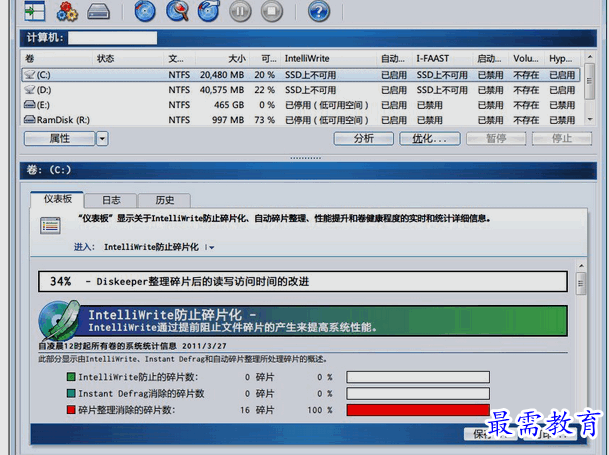Click the red 100% fragments progress bar
The width and height of the screenshot is (609, 455).
418,410
